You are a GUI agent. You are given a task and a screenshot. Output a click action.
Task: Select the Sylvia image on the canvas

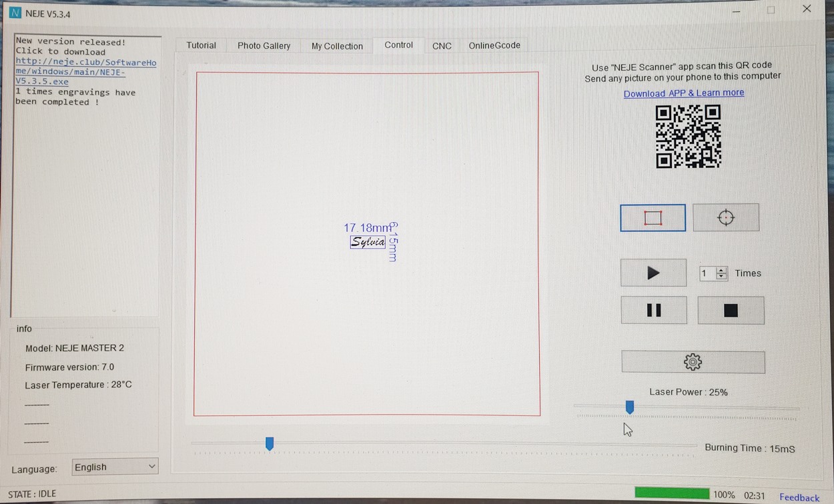(x=368, y=243)
